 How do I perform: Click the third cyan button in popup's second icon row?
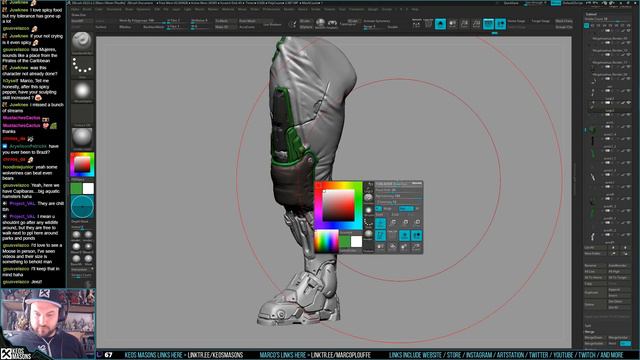click(x=404, y=235)
